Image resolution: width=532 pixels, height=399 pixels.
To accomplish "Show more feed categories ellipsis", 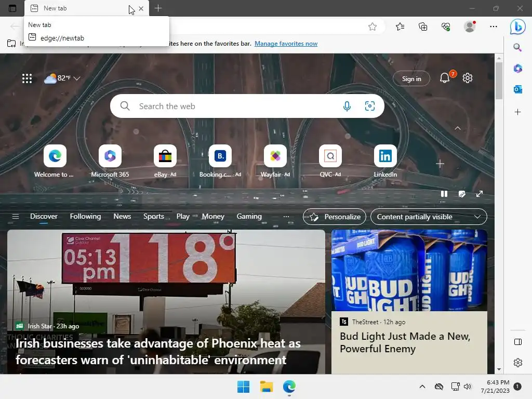I will [286, 217].
